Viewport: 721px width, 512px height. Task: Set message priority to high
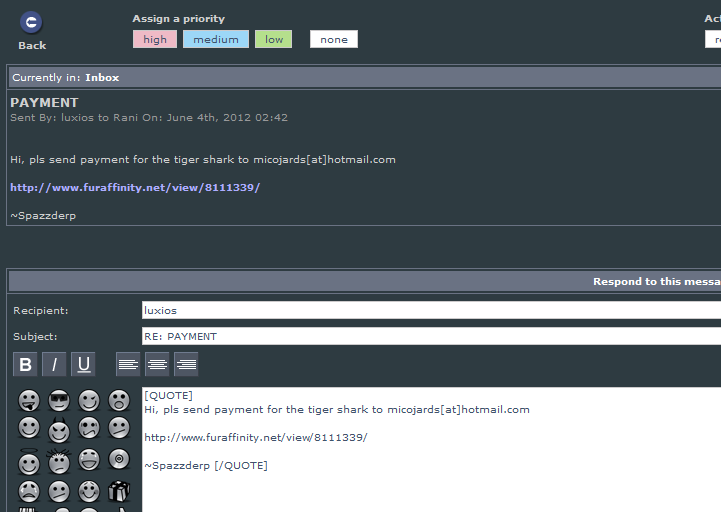(155, 39)
